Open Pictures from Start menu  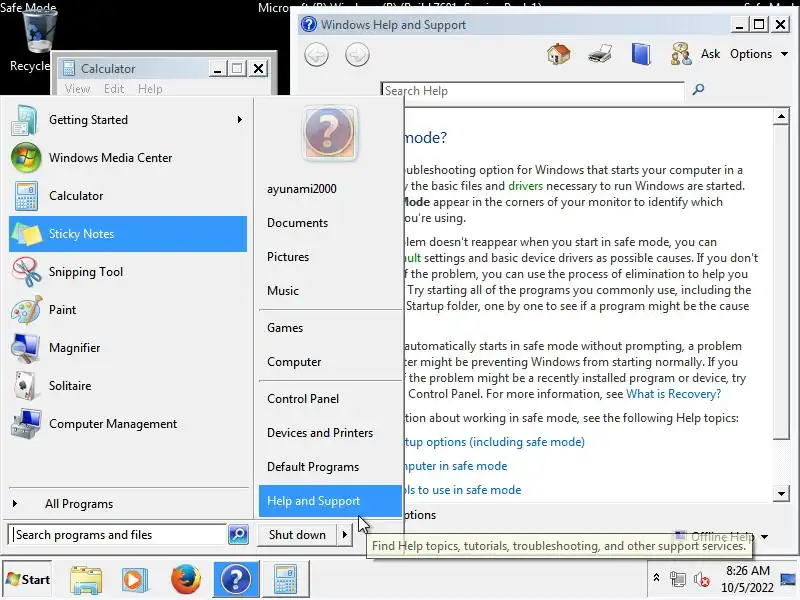[x=330, y=257]
